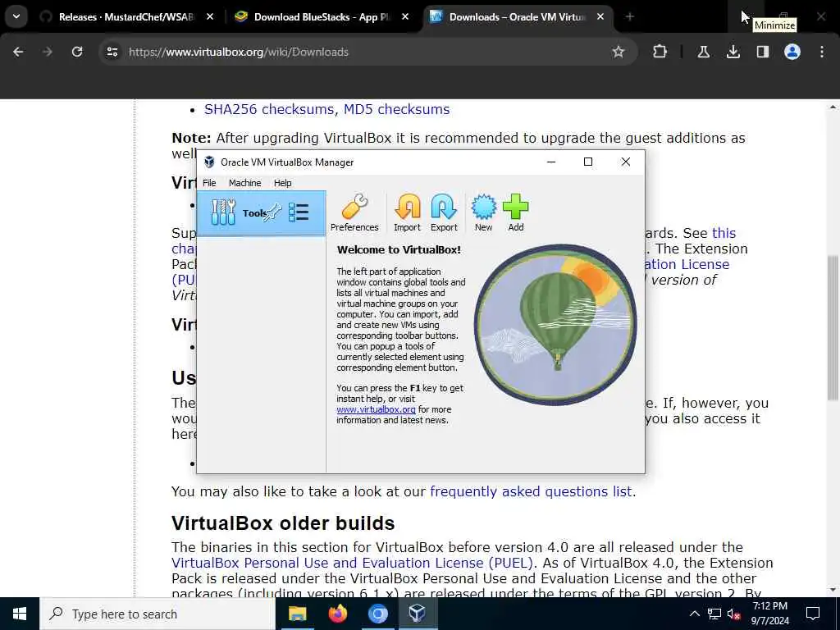Open Chromium browser taskbar icon
Viewport: 840px width, 630px height.
click(377, 614)
